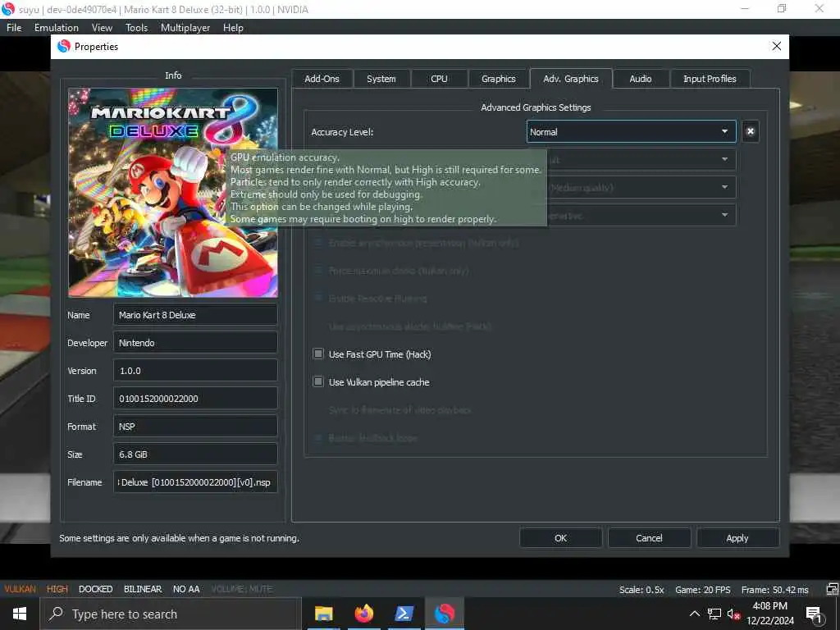Click the Windows taskbar search box

[171, 614]
